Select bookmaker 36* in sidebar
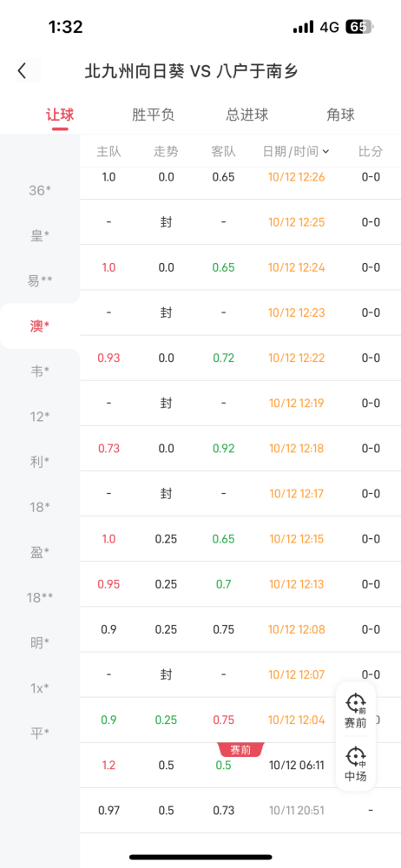The width and height of the screenshot is (401, 868). (40, 190)
